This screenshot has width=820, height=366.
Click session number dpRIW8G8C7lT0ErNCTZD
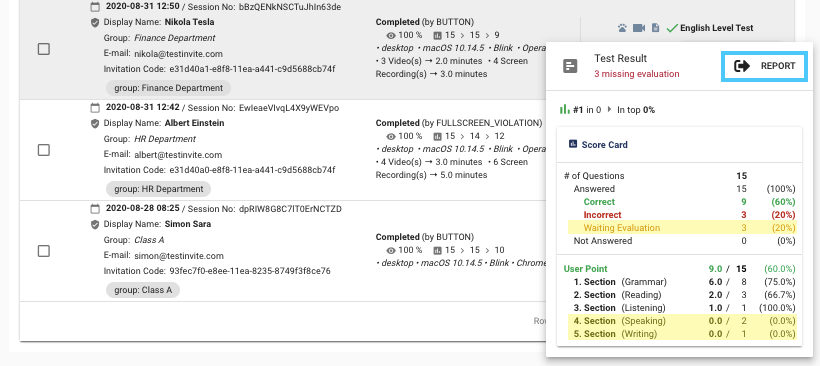pos(290,209)
